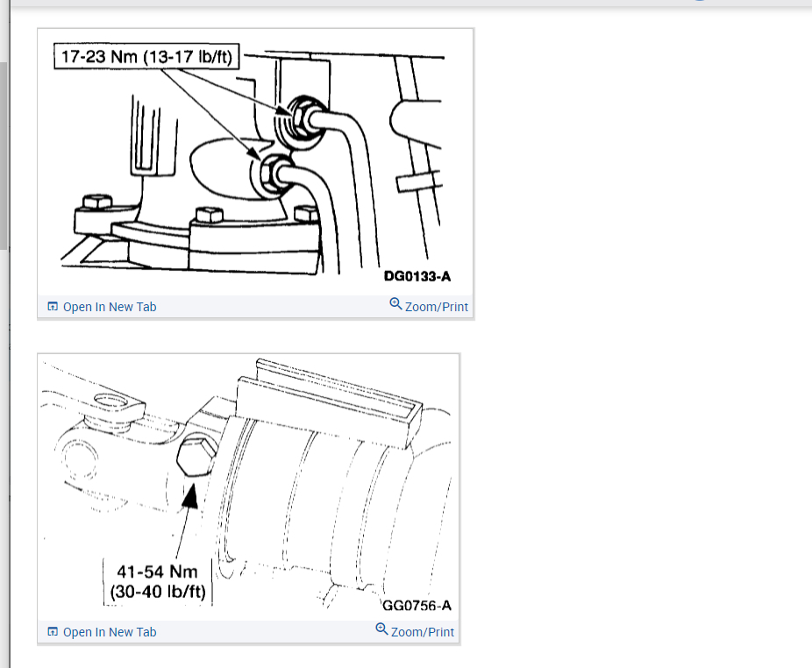Select the Zoom/Print link for diagram GG0756-A

[x=423, y=632]
